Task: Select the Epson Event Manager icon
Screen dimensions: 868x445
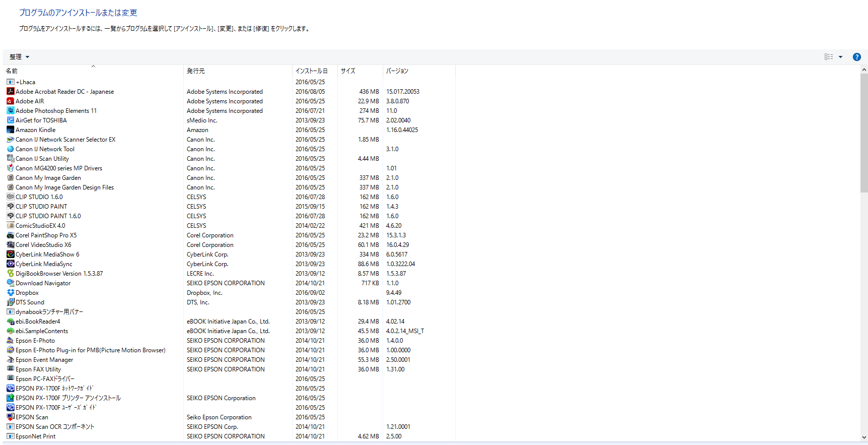Action: tap(10, 359)
